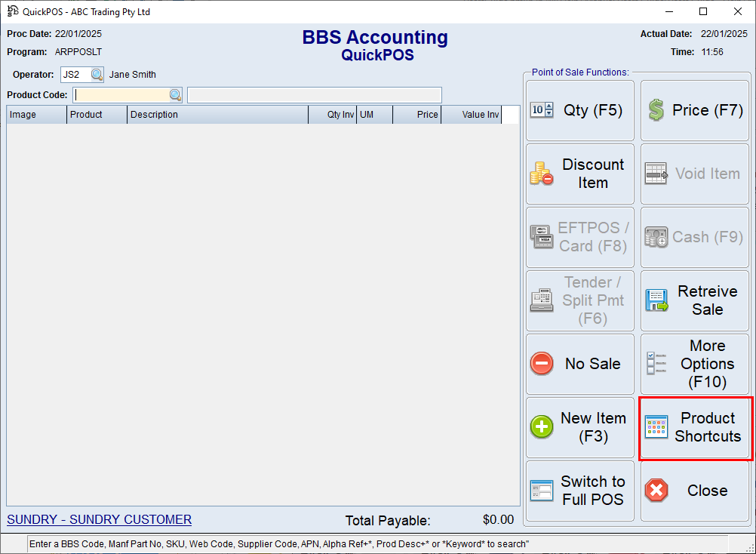
Task: Click the Void Item button
Action: click(x=694, y=173)
